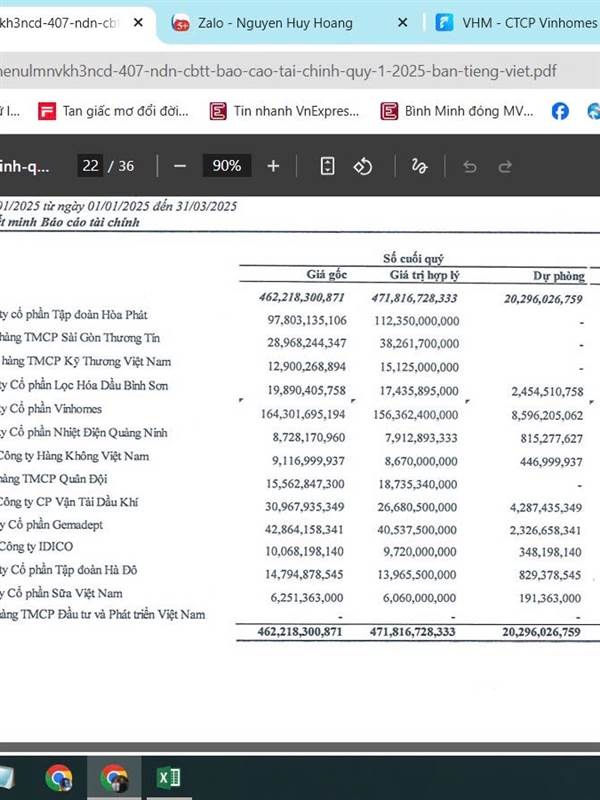Screen dimensions: 600x800
Task: Click the bottom total 471,816,728,333
Action: pos(413,632)
